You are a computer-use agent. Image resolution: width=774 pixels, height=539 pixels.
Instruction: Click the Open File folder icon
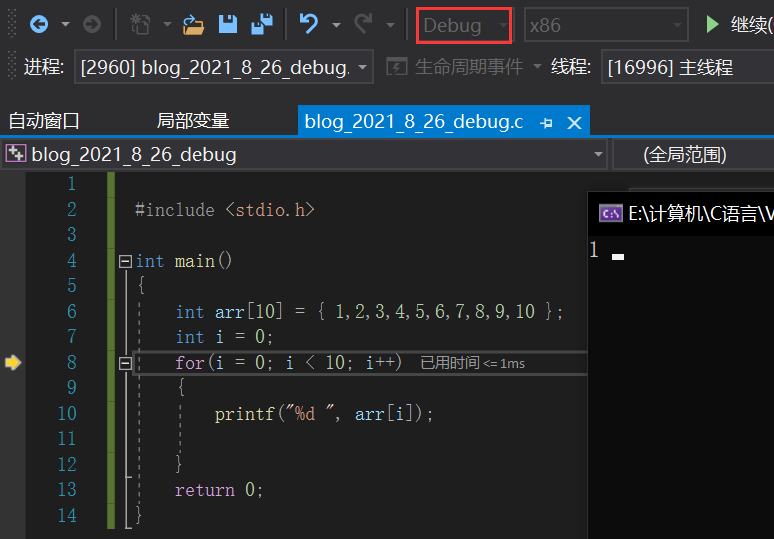(193, 24)
